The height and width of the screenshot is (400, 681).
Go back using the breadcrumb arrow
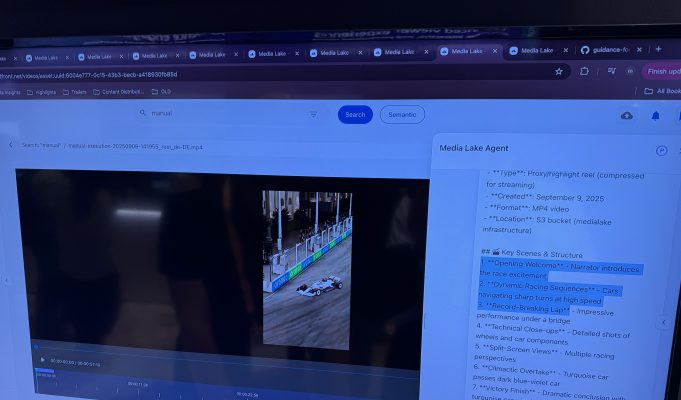pos(11,146)
